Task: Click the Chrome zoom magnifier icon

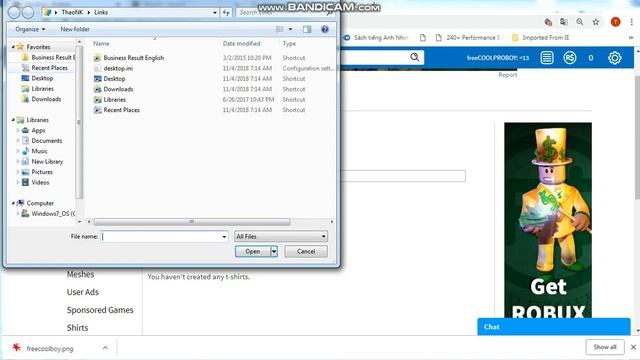Action: pos(580,22)
